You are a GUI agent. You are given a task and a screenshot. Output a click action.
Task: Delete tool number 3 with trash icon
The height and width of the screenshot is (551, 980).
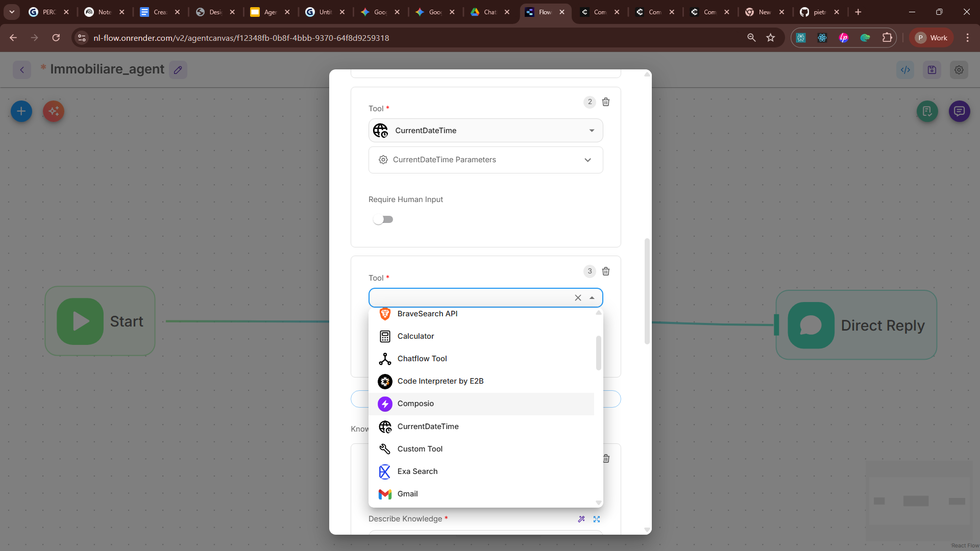[606, 271]
